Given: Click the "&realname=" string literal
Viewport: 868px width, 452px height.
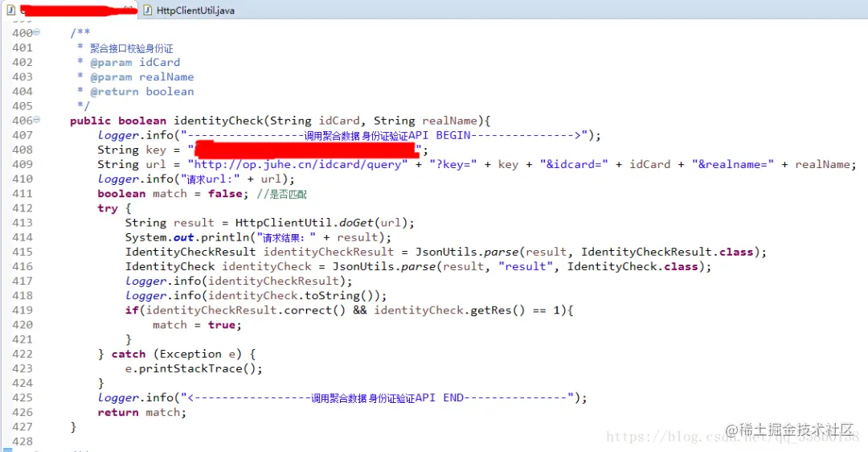Looking at the screenshot, I should coord(733,165).
